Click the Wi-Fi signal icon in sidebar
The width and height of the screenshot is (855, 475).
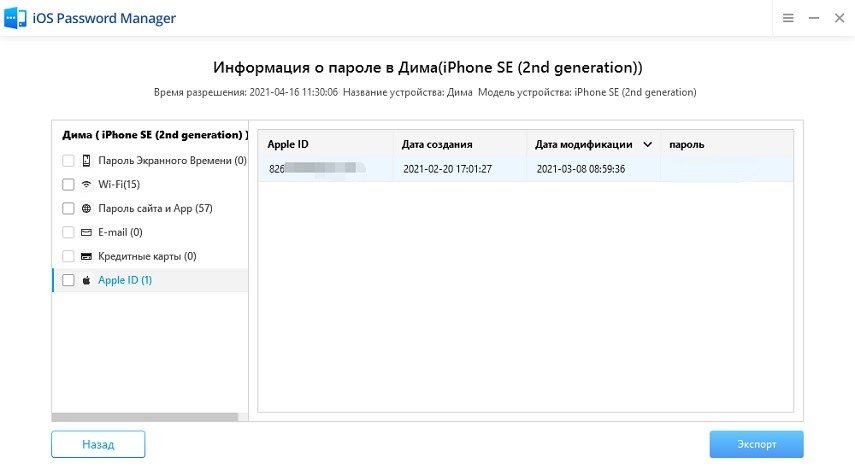coord(86,184)
